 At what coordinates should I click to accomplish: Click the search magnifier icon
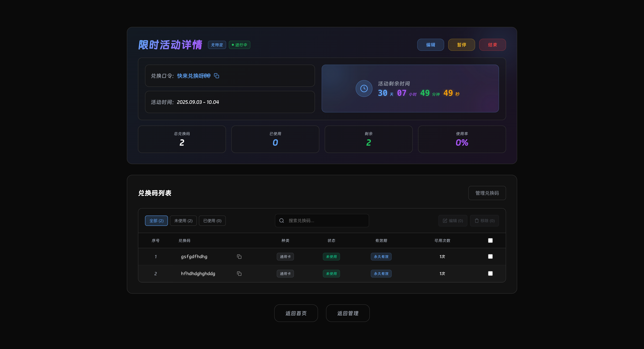281,220
